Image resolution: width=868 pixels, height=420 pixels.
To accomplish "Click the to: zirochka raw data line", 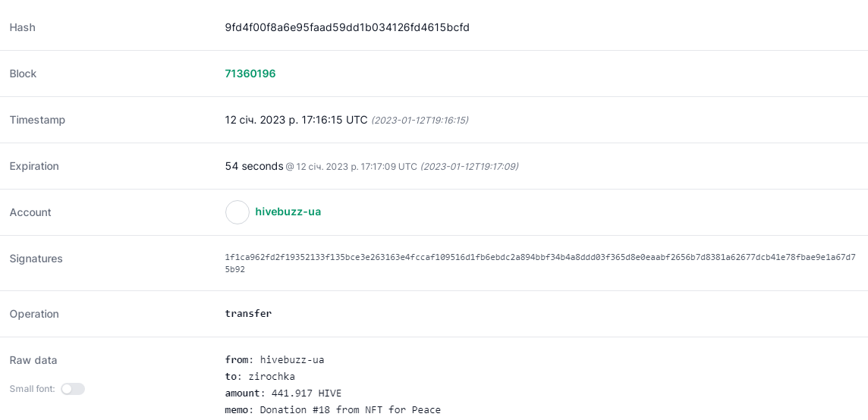I will [259, 377].
